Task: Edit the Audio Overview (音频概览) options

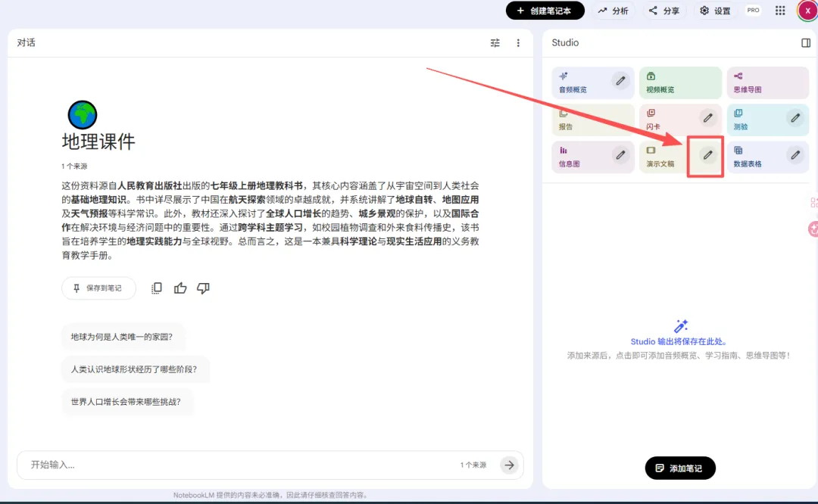Action: [x=620, y=81]
